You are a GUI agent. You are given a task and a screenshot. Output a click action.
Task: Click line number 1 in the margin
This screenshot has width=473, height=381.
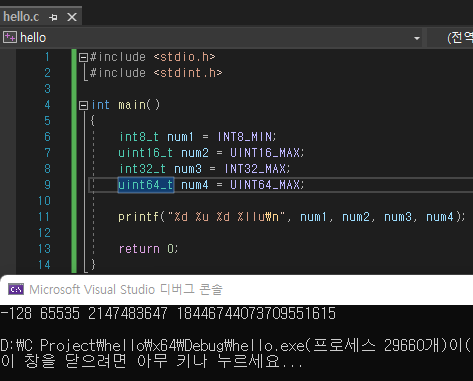[x=47, y=57]
